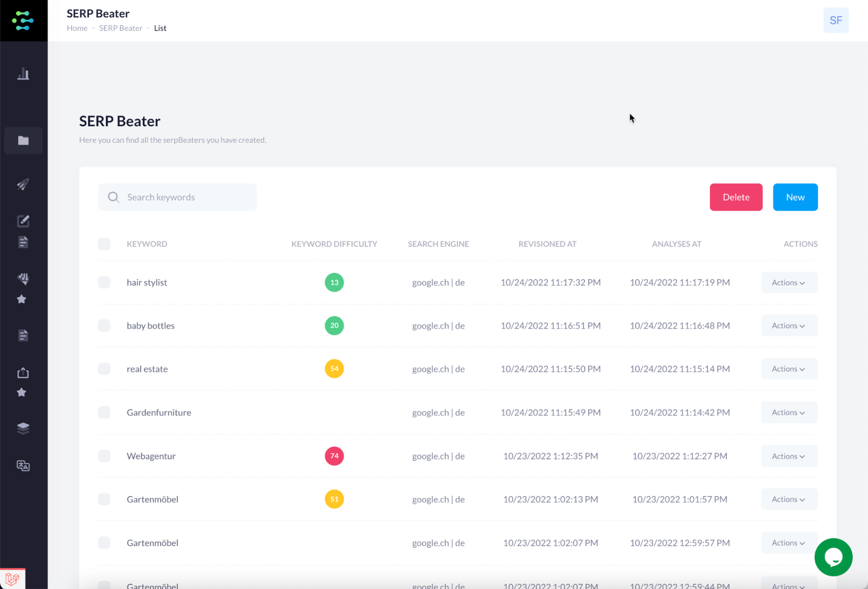Click the SEARCH ENGINE column header
This screenshot has width=868, height=589.
(x=438, y=244)
